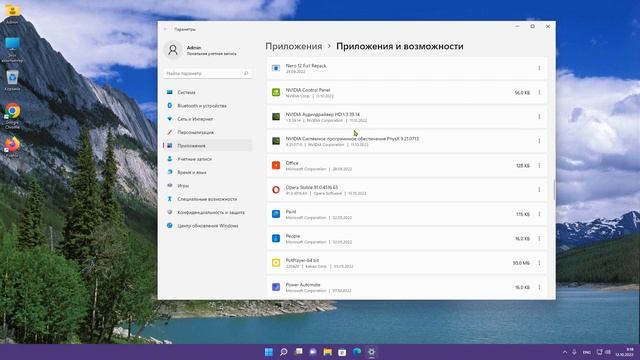Screen dimensions: 640x360
Task: Click the search magnifier in settings search box
Action: click(x=246, y=73)
